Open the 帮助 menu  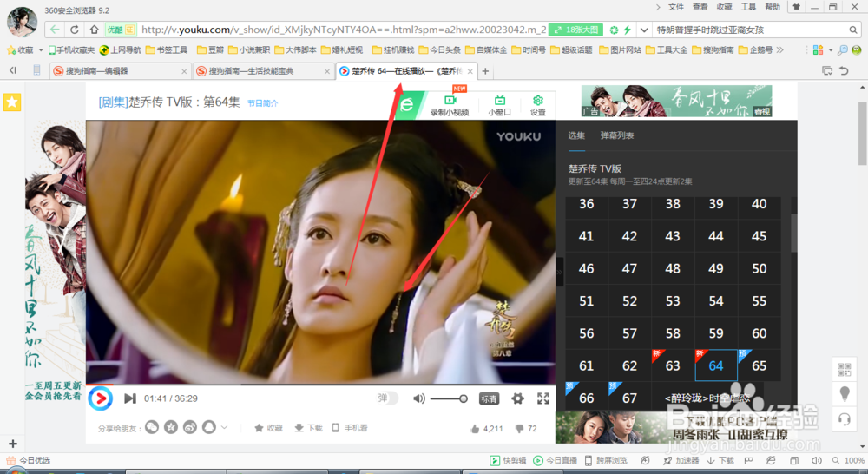(x=773, y=7)
